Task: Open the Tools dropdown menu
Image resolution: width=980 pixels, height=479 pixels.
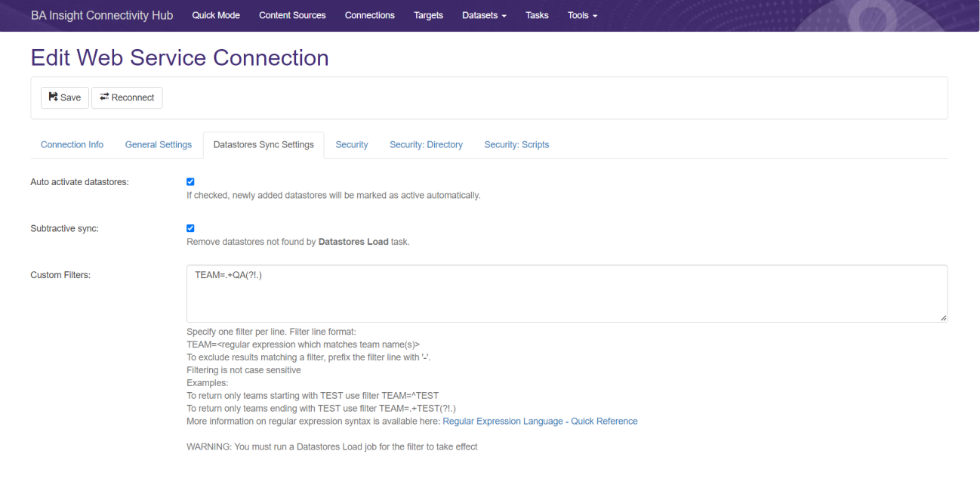Action: 582,15
